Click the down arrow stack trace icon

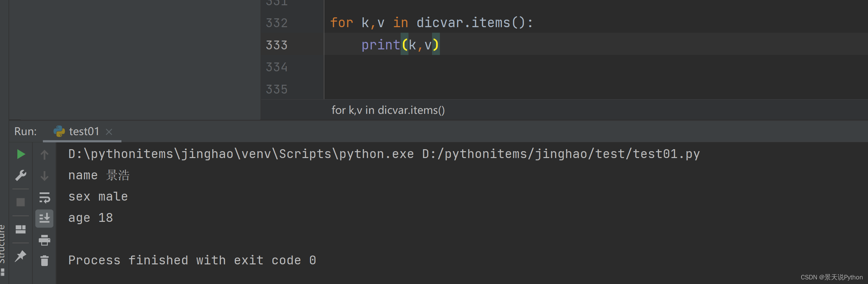click(x=45, y=176)
